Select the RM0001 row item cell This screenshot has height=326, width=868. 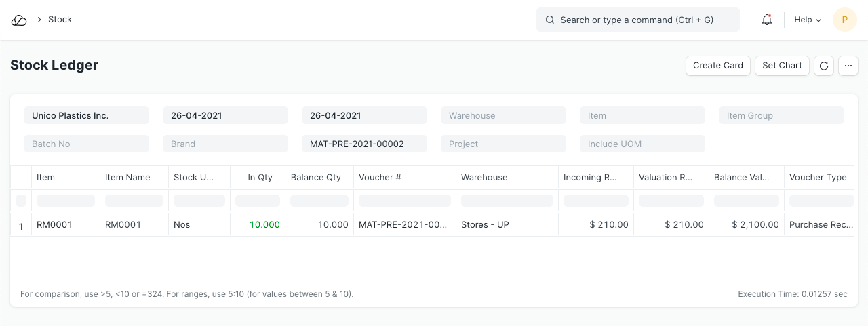coord(54,225)
